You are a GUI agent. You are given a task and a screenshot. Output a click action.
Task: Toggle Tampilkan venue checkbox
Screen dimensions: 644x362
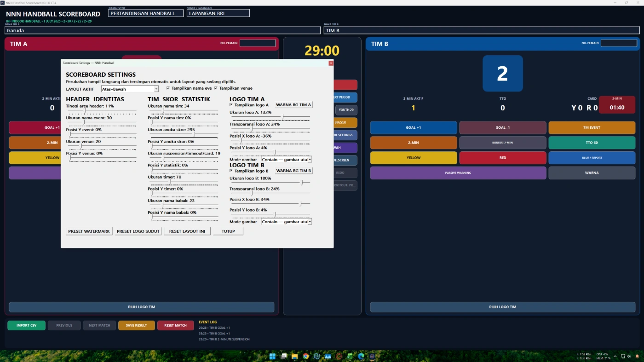pos(216,88)
